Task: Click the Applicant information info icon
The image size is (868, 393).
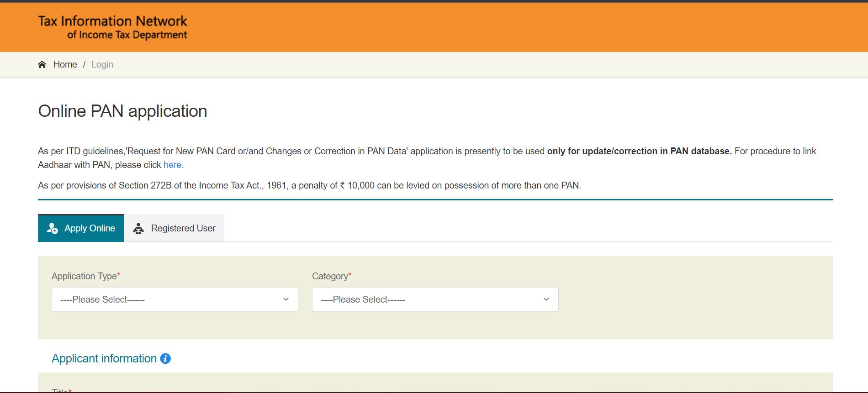Action: coord(165,359)
